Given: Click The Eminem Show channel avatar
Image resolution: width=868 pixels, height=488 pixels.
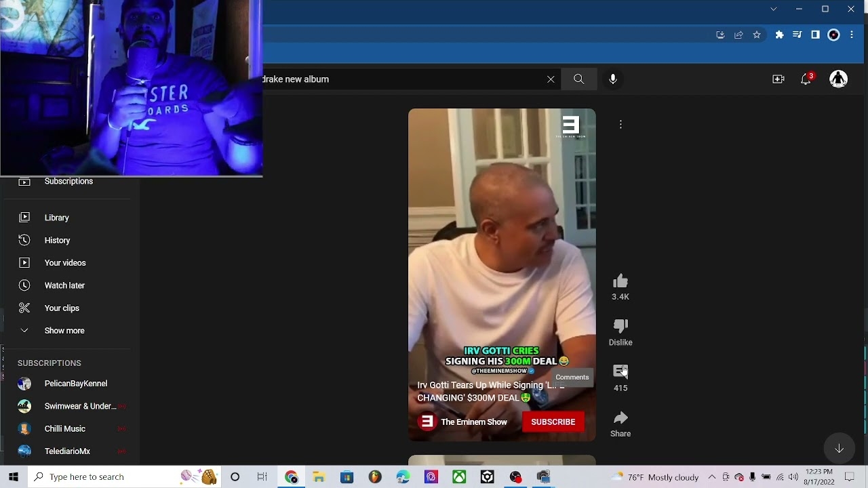Looking at the screenshot, I should click(427, 422).
